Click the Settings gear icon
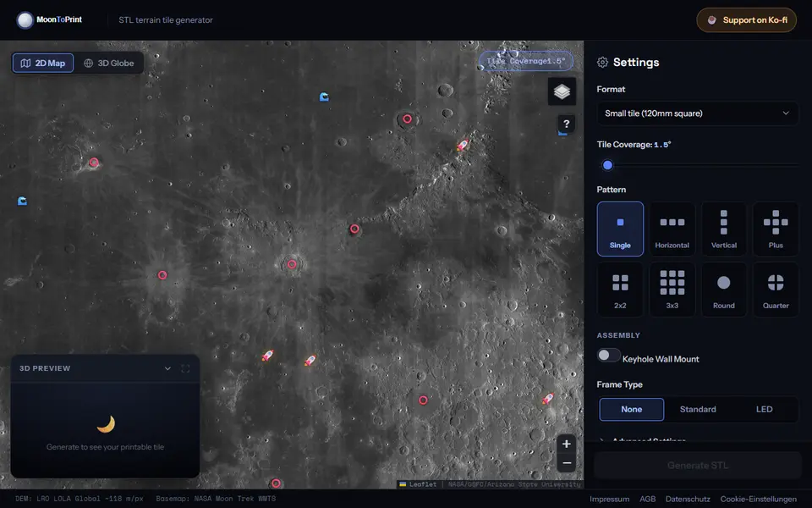Image resolution: width=812 pixels, height=508 pixels. (x=602, y=62)
